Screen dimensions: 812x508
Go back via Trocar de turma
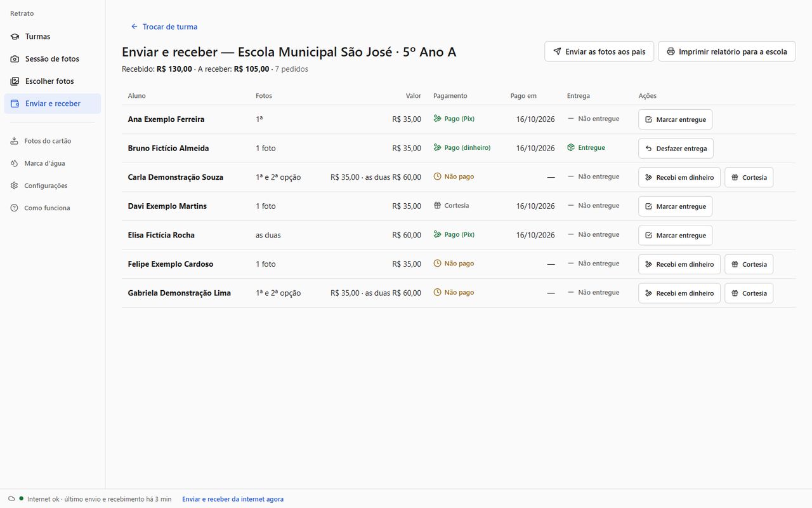coord(164,27)
